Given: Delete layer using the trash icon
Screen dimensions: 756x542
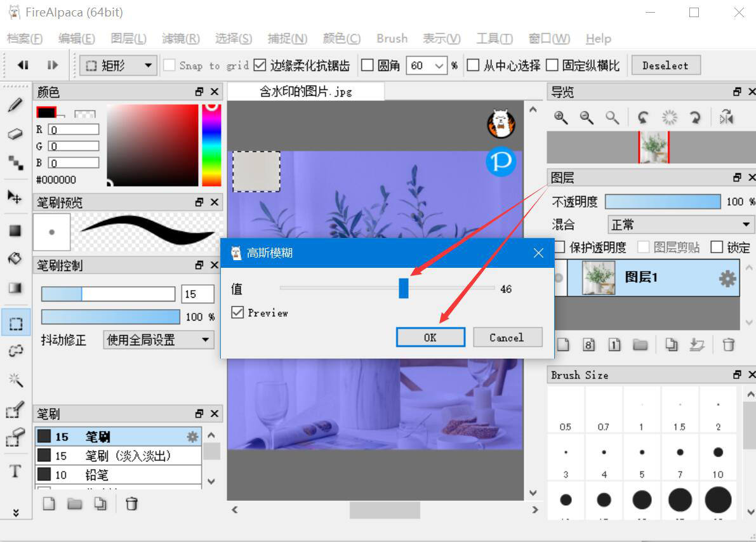Looking at the screenshot, I should coord(729,345).
